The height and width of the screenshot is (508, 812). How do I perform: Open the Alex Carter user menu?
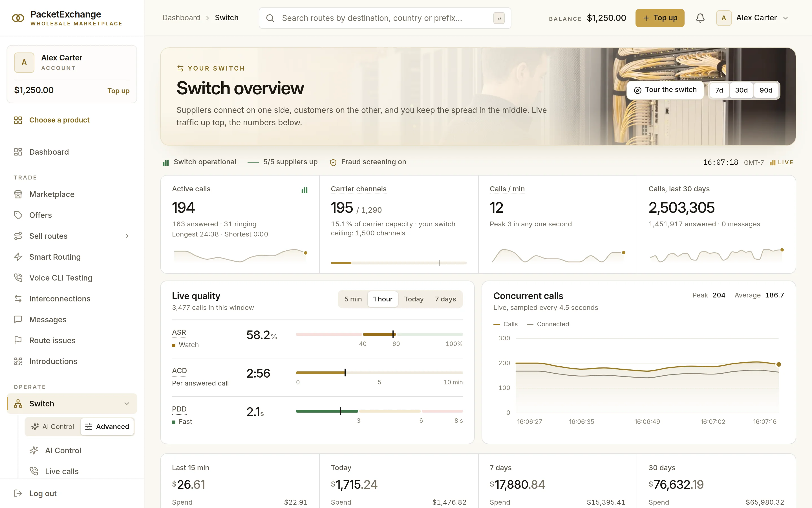[752, 18]
